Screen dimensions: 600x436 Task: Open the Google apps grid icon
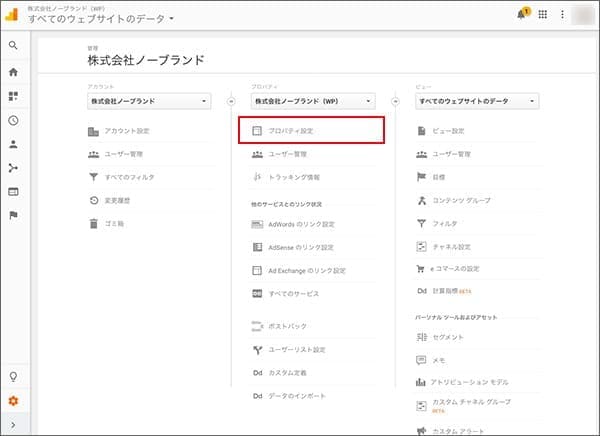(x=543, y=14)
